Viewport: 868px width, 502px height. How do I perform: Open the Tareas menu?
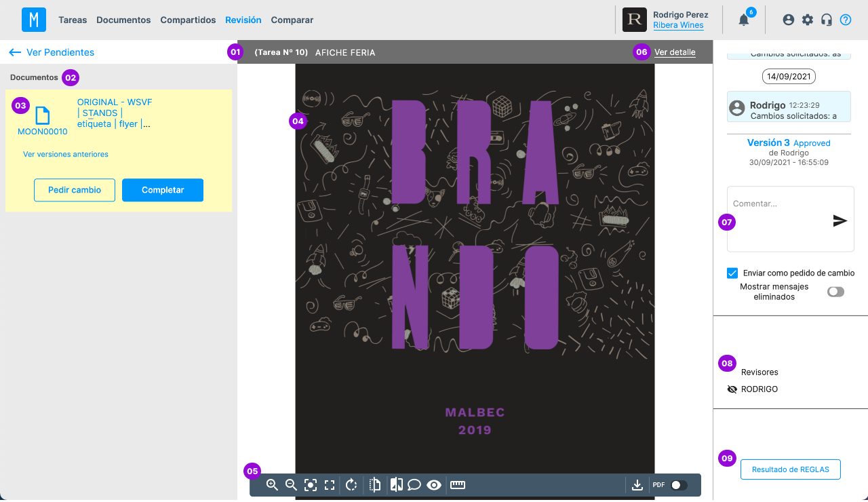tap(73, 20)
